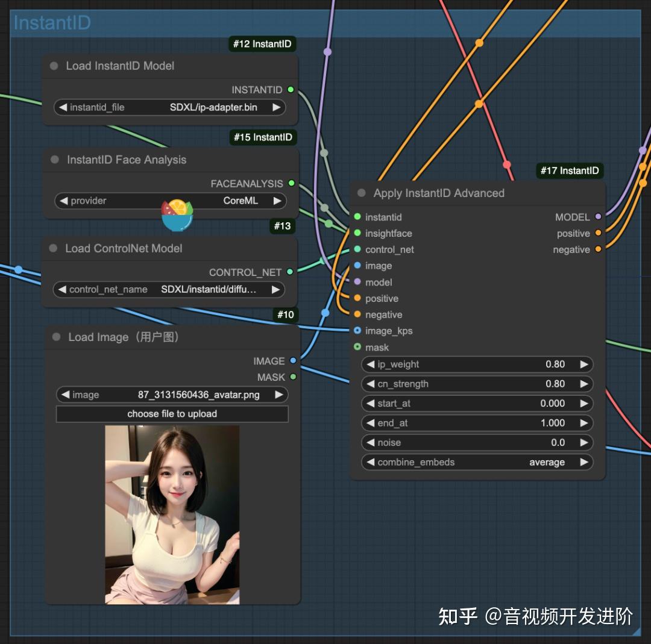Click the MASK output port on Load Image node
The width and height of the screenshot is (651, 644).
click(x=294, y=378)
